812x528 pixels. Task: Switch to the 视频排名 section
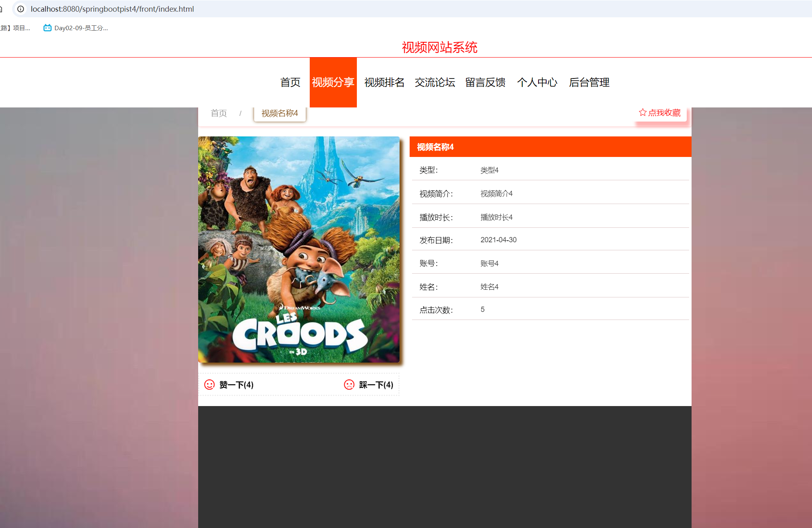(x=384, y=82)
